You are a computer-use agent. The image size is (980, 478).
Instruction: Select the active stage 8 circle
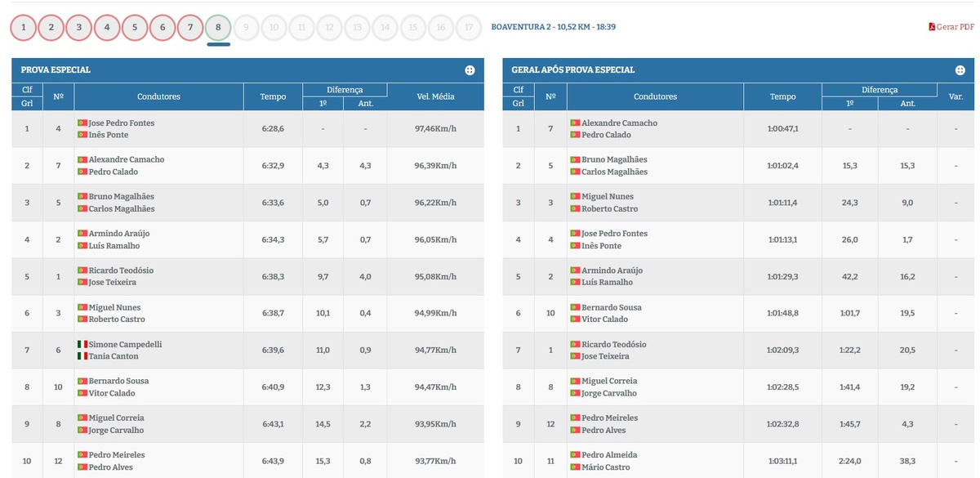218,27
